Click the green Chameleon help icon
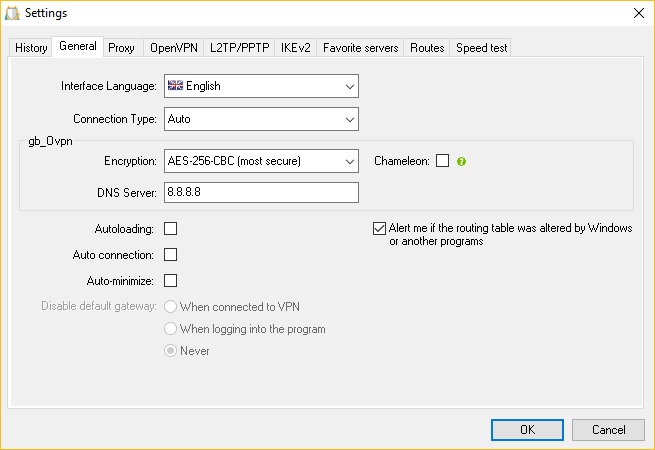The height and width of the screenshot is (450, 655). pos(461,161)
